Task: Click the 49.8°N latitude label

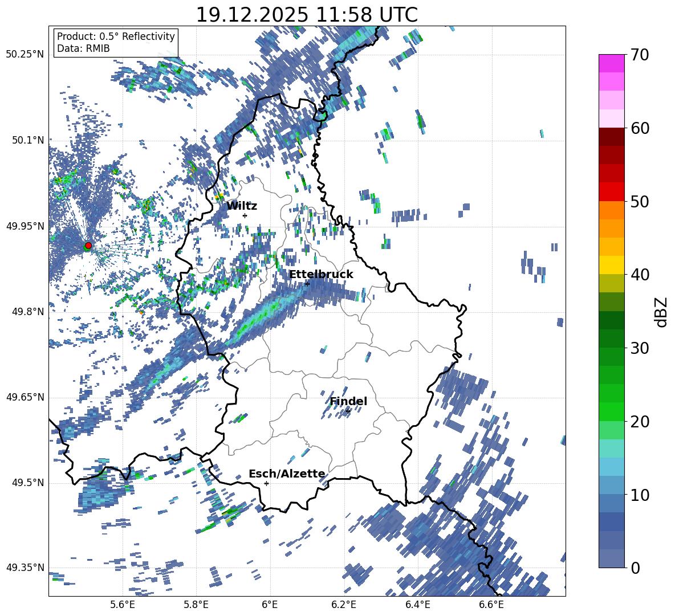Action: pyautogui.click(x=28, y=312)
